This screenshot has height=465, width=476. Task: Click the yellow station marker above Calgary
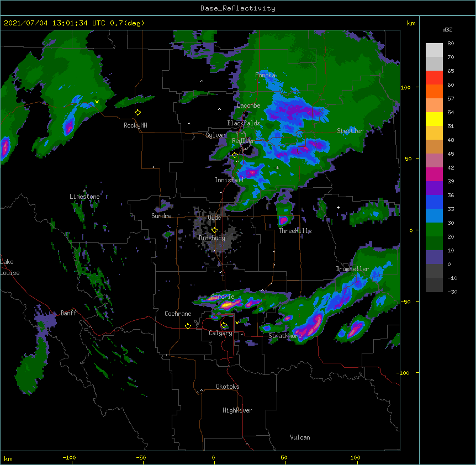[x=224, y=325]
